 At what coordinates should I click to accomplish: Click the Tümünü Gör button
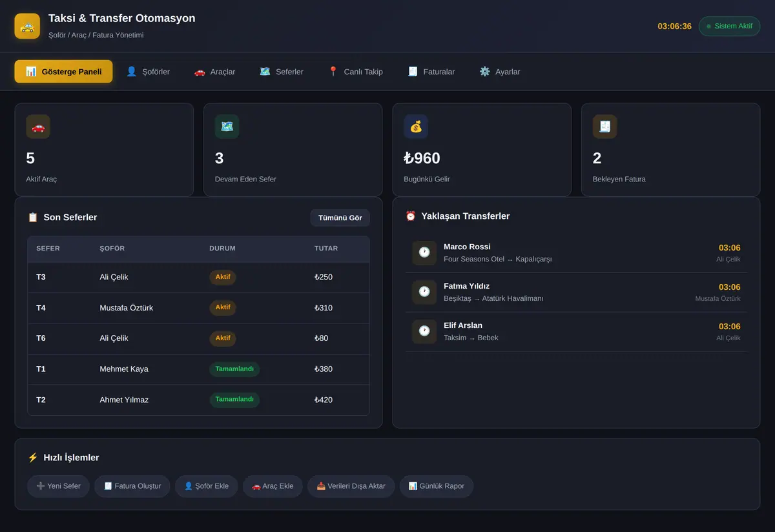340,218
